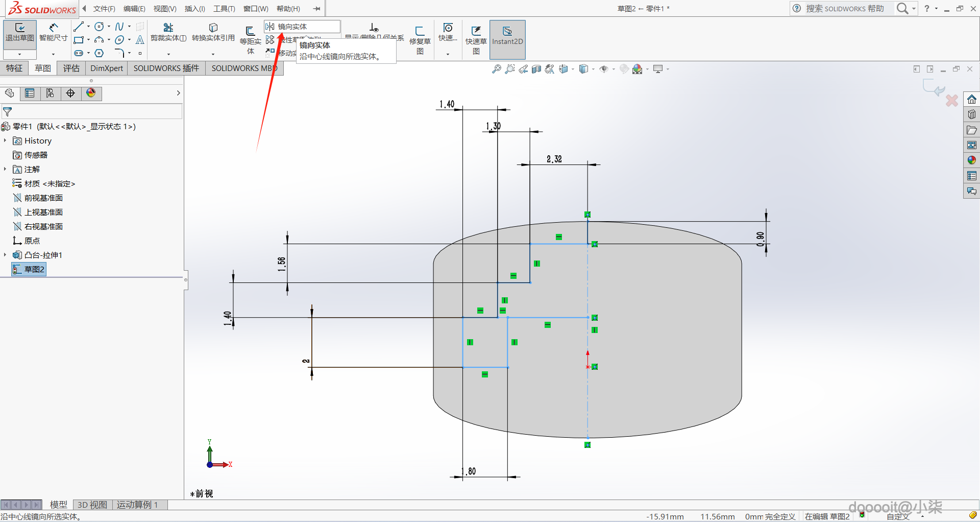The image size is (980, 522).
Task: Open the SOLIDWORKS Resources home icon
Action: [x=971, y=99]
